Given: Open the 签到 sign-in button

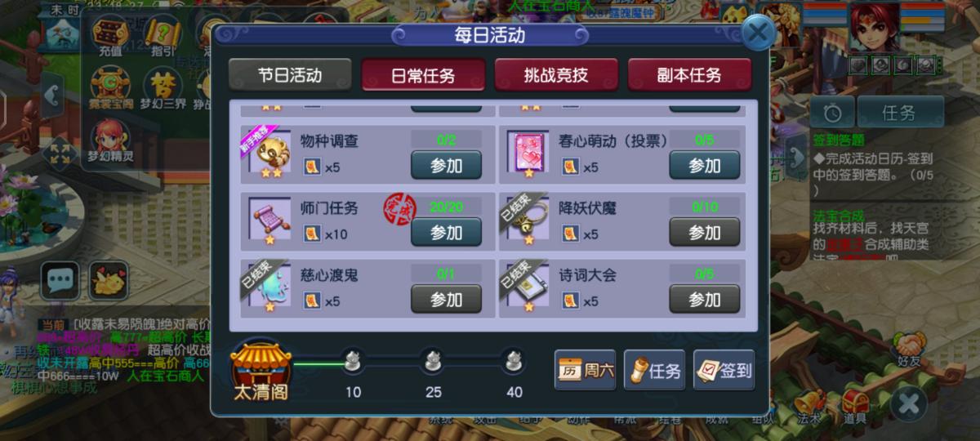Looking at the screenshot, I should [724, 371].
